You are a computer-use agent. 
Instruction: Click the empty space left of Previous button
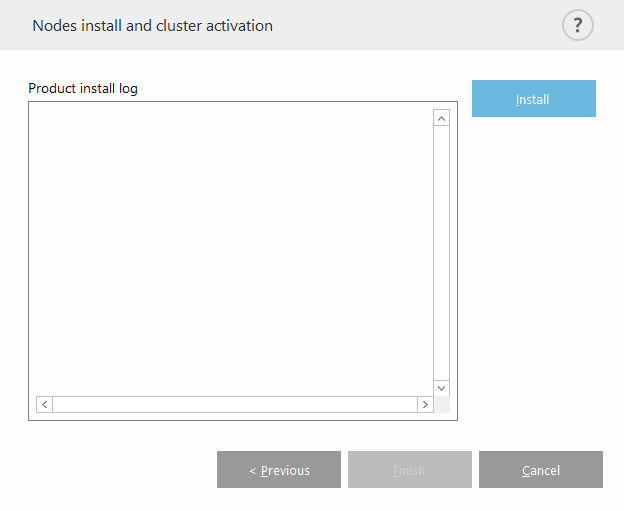click(x=110, y=470)
